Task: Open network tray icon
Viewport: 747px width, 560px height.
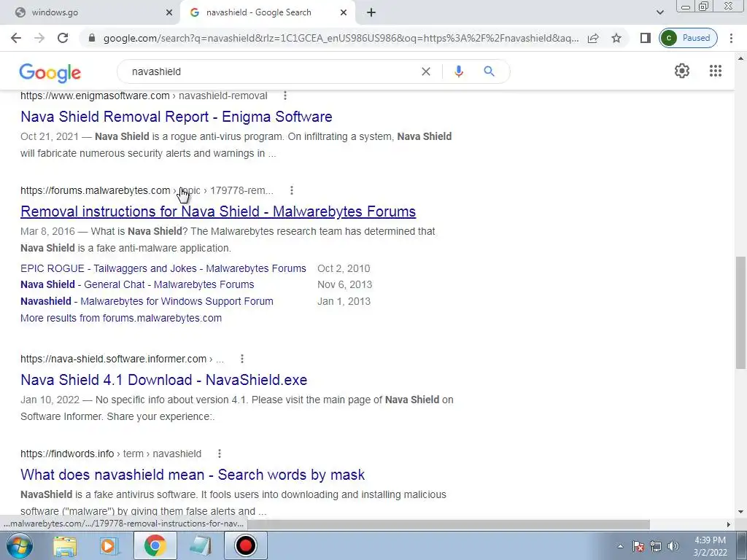Action: [x=656, y=546]
